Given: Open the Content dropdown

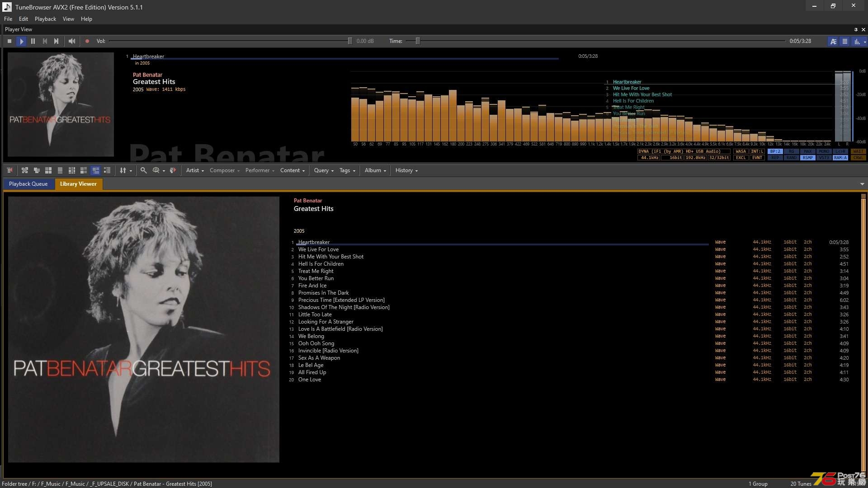Looking at the screenshot, I should click(x=292, y=170).
